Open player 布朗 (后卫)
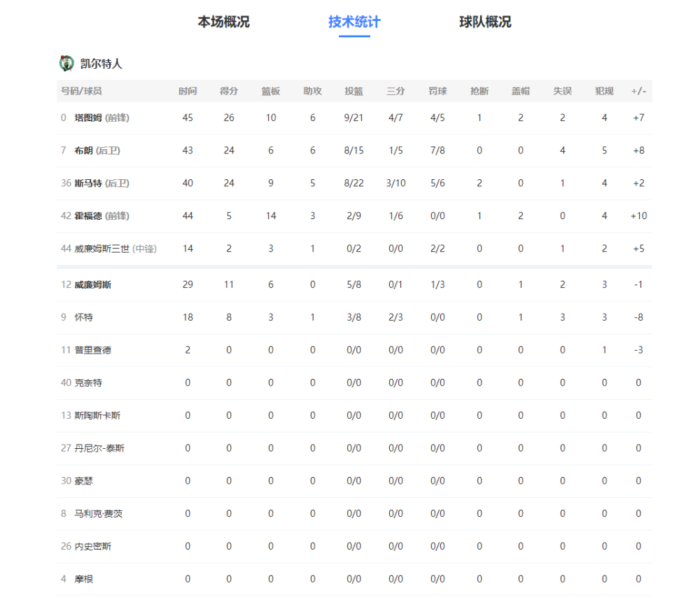This screenshot has width=700, height=598. [97, 151]
